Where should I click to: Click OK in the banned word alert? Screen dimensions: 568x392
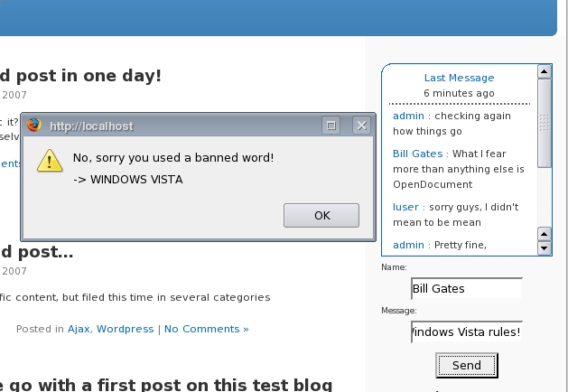(x=321, y=215)
